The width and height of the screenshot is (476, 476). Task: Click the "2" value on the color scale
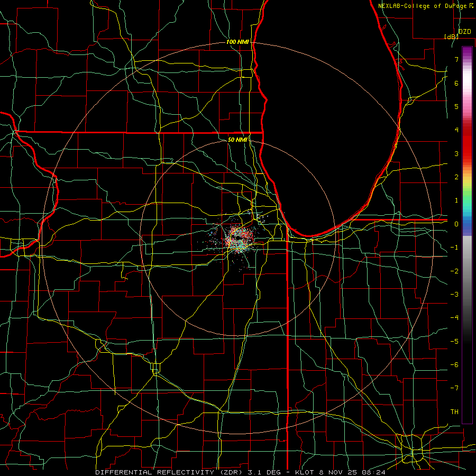(456, 177)
